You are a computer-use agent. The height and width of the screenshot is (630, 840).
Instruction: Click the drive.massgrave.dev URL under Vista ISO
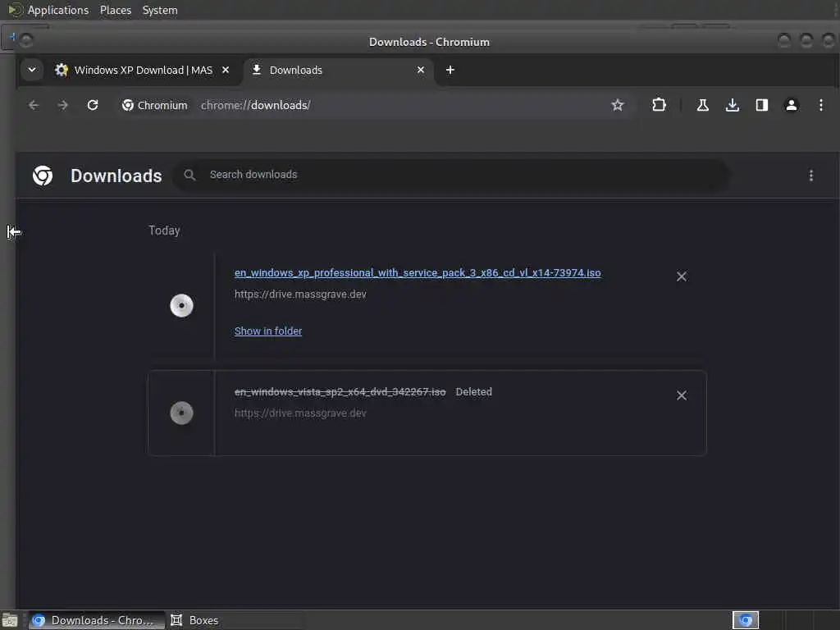tap(300, 413)
